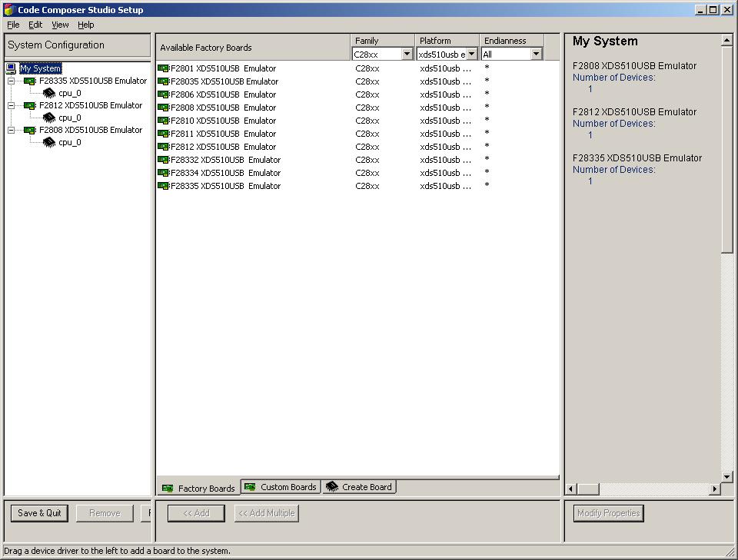The height and width of the screenshot is (560, 738).
Task: Click chip icon of cpu_0 under F28335
Action: [x=49, y=93]
